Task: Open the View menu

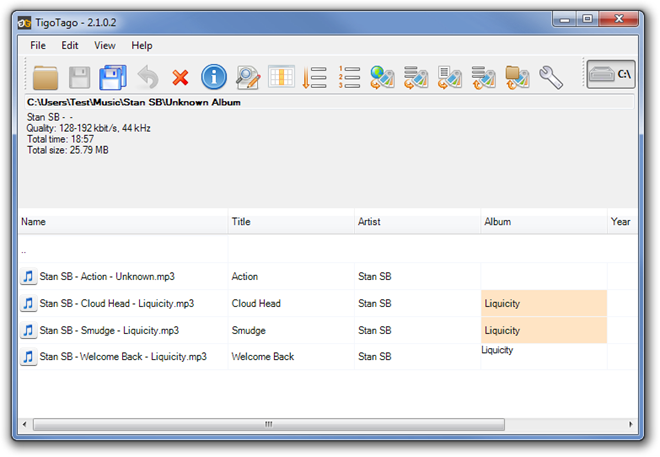Action: click(x=105, y=45)
